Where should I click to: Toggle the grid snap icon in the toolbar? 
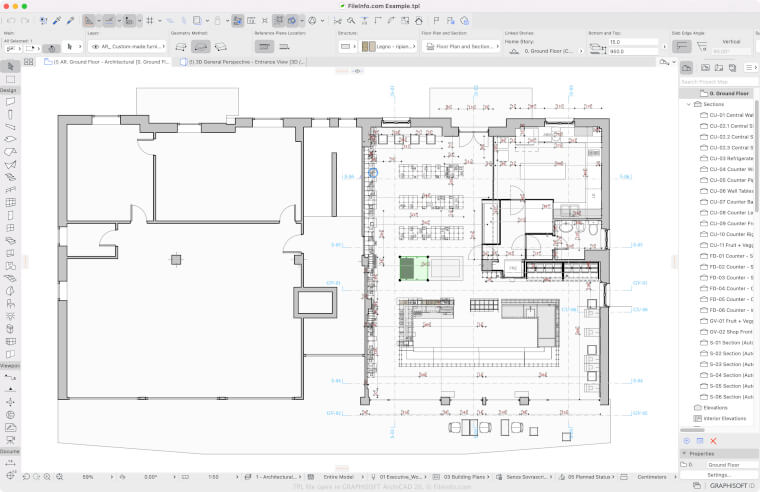tap(149, 20)
